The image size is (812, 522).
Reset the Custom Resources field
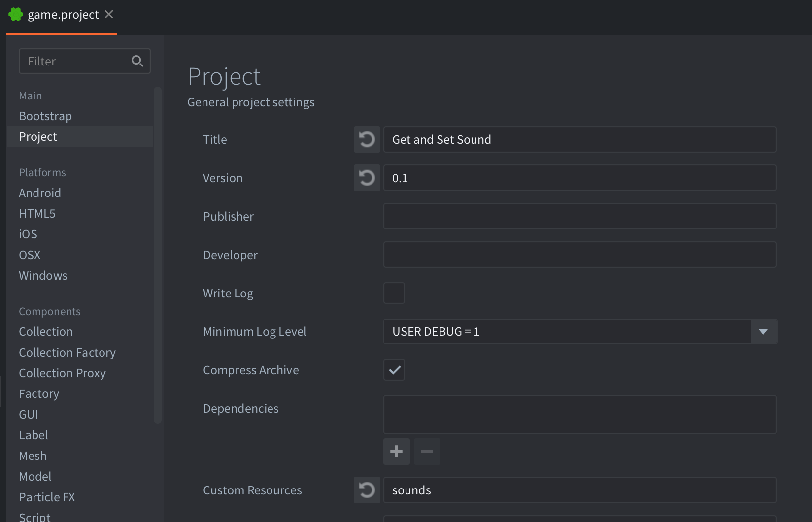click(x=367, y=490)
